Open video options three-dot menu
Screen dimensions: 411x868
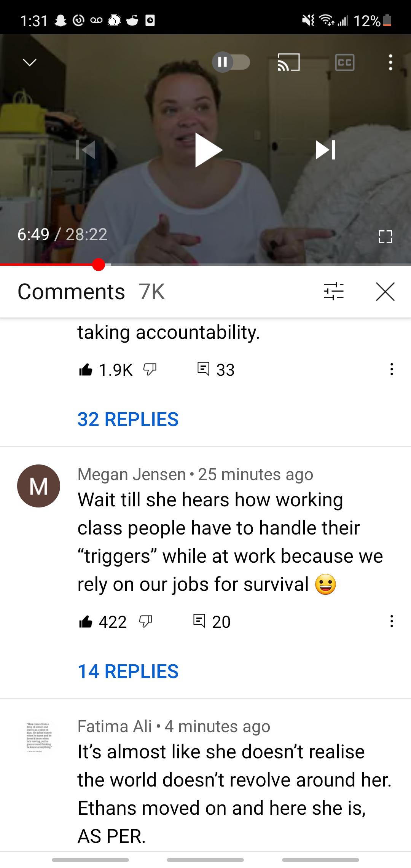point(390,62)
